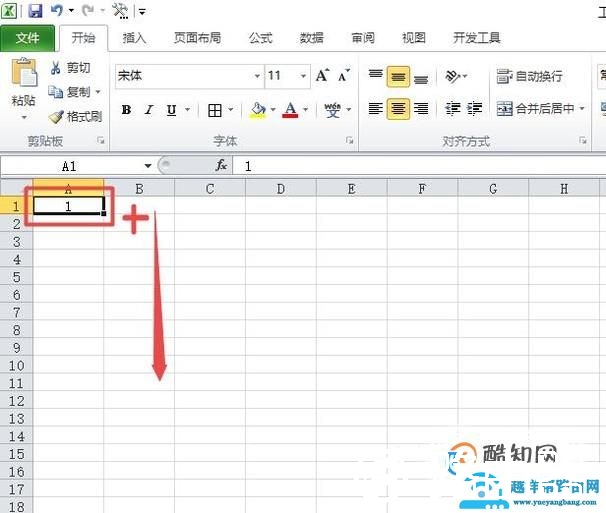
Task: Open font 字体 group dialog launcher
Action: pyautogui.click(x=350, y=140)
